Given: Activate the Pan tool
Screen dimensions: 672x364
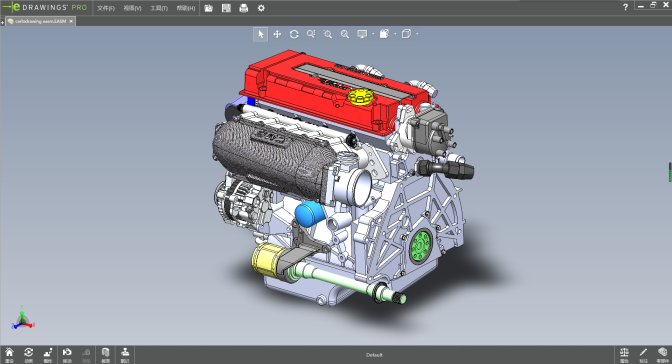Looking at the screenshot, I should [277, 34].
